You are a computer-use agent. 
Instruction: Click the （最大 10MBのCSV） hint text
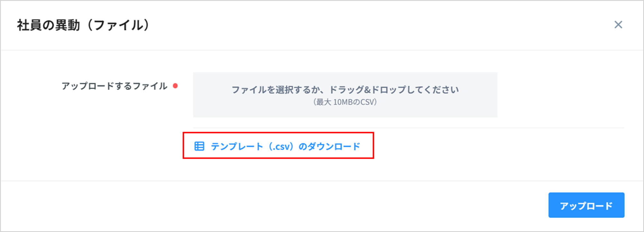tap(345, 102)
